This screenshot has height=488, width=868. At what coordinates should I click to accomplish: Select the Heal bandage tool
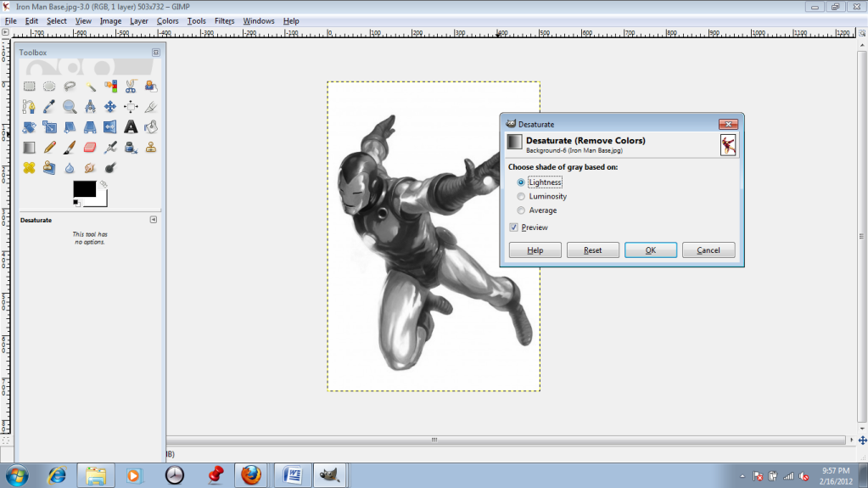point(29,168)
